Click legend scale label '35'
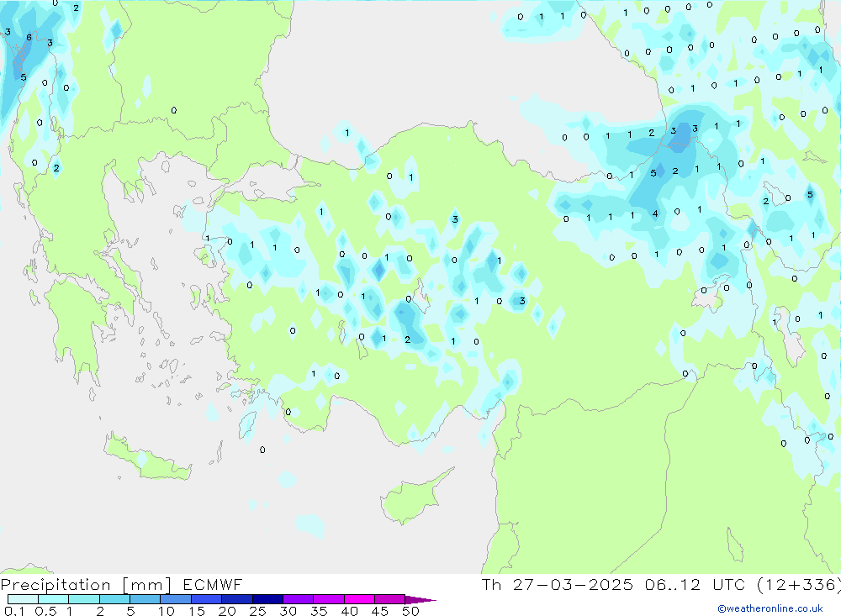 pos(319,611)
